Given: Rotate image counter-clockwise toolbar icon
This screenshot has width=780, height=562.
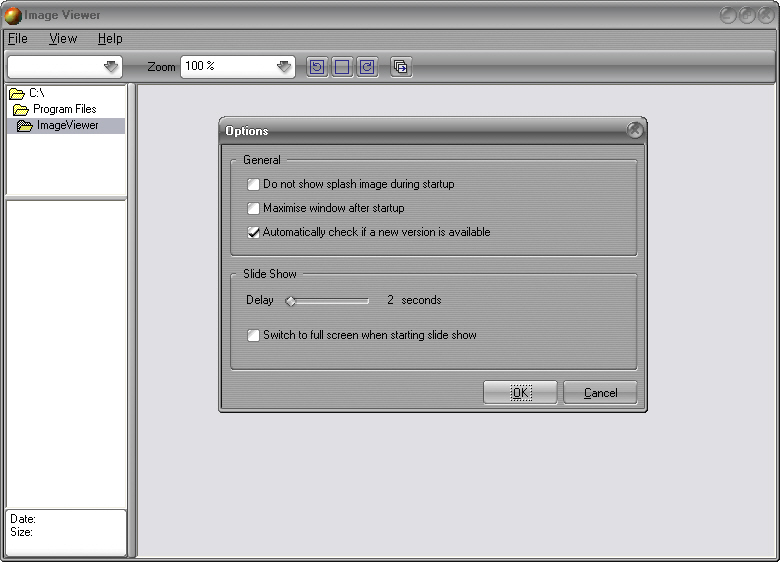Looking at the screenshot, I should [x=317, y=67].
